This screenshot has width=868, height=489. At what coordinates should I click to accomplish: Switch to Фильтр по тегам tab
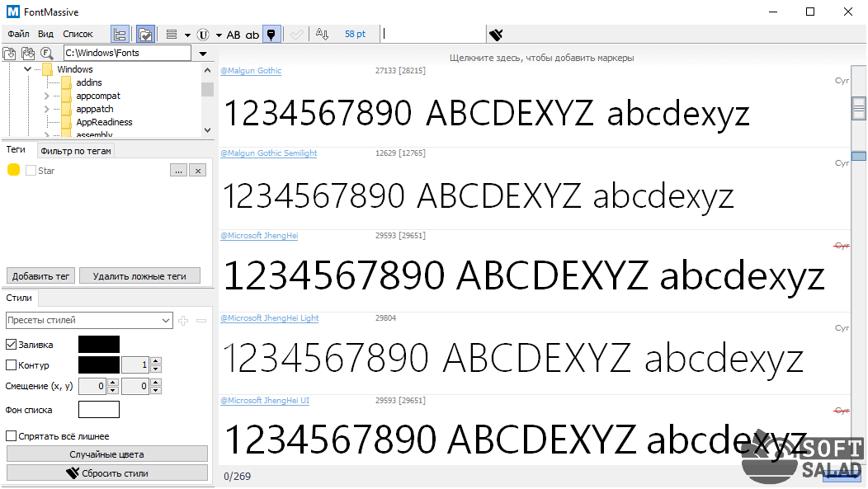(x=76, y=150)
